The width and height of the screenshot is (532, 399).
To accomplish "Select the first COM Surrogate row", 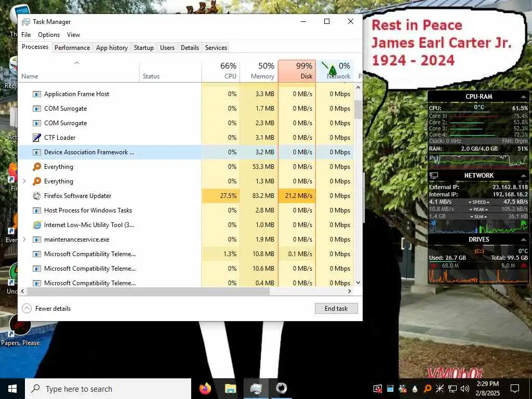I will (x=186, y=109).
